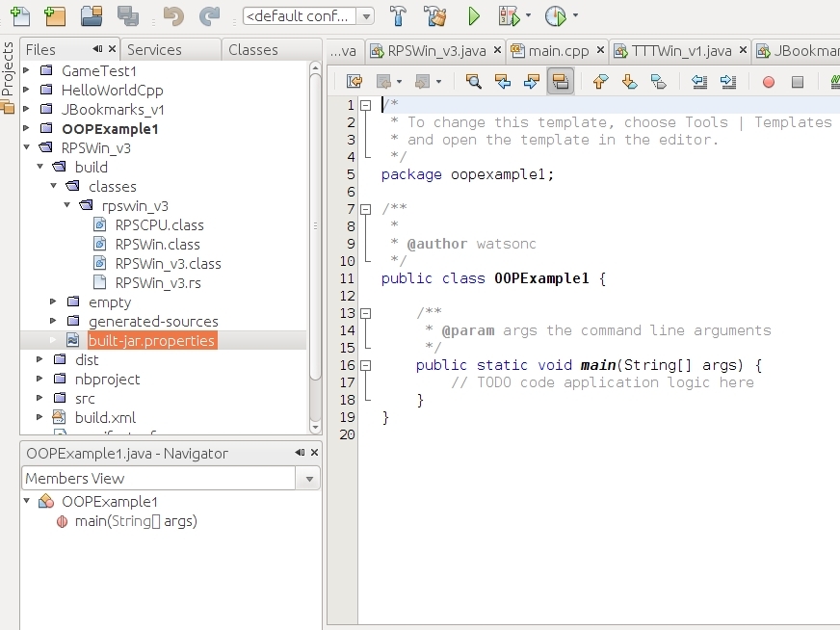Open Members View combo box arrow
This screenshot has width=840, height=630.
tap(309, 479)
